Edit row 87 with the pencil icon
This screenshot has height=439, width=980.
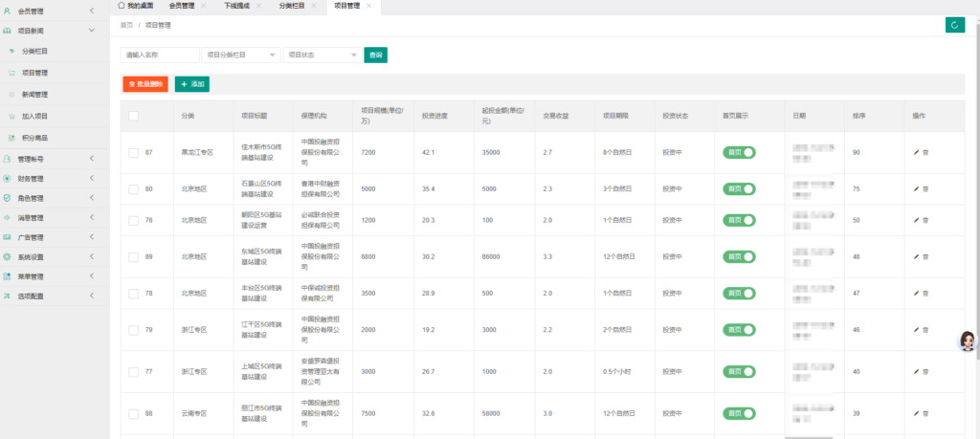916,152
